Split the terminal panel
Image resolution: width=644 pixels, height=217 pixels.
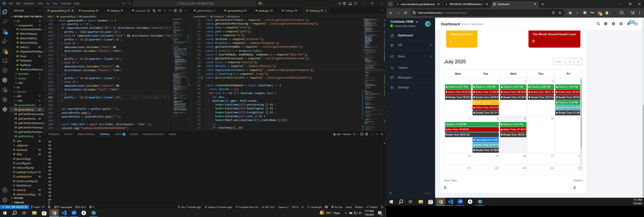coord(362,134)
